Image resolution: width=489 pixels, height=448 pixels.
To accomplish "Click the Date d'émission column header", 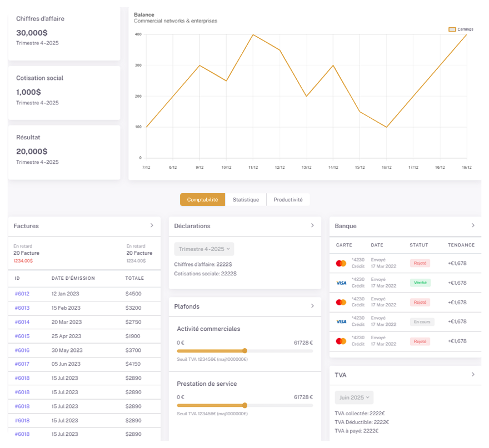I will tap(73, 278).
